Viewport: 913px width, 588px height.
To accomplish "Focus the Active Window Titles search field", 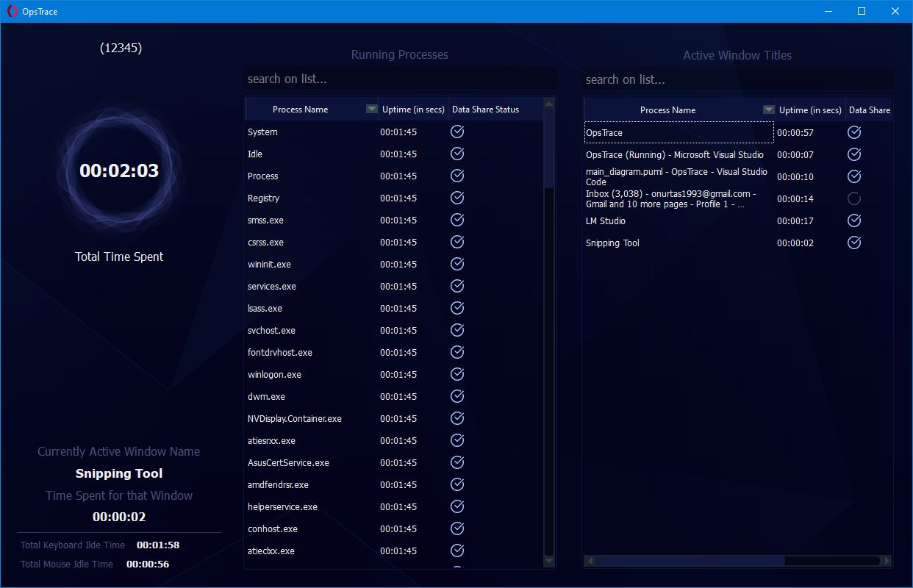I will [x=738, y=79].
